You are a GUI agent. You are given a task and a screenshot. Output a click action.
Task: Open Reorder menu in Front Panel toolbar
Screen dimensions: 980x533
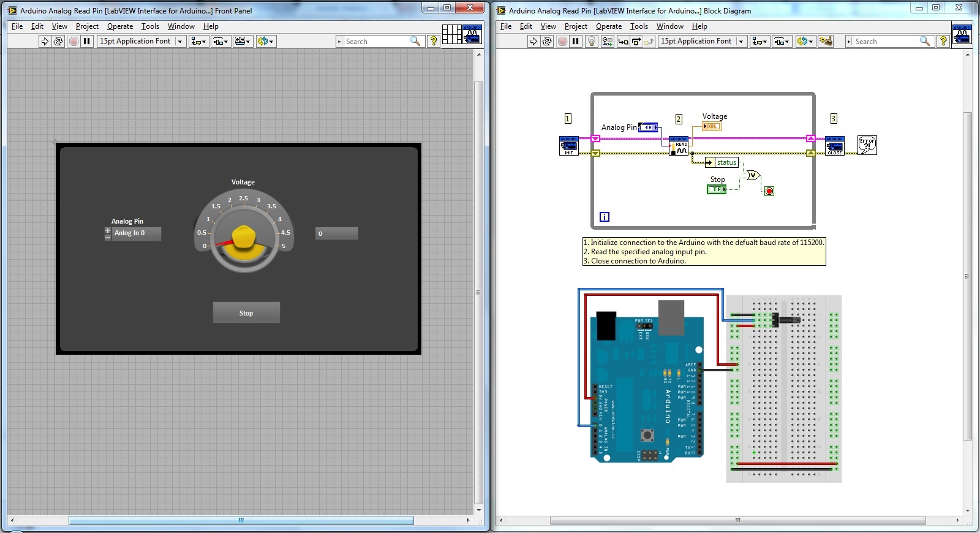266,41
